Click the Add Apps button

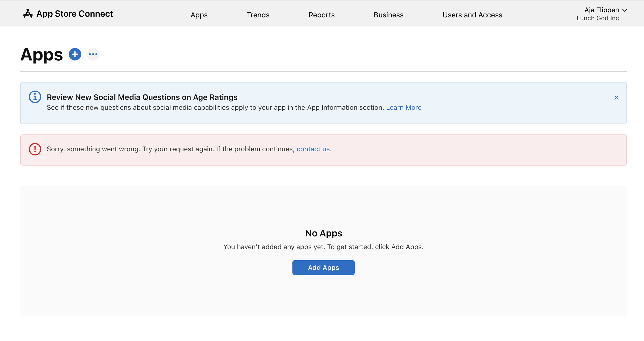323,268
